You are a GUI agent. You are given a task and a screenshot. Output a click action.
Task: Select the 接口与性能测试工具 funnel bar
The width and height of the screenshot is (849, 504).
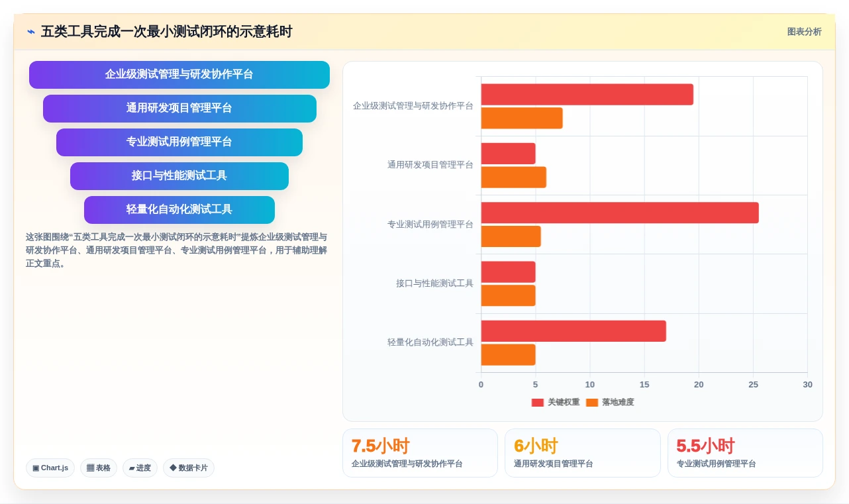click(x=179, y=176)
